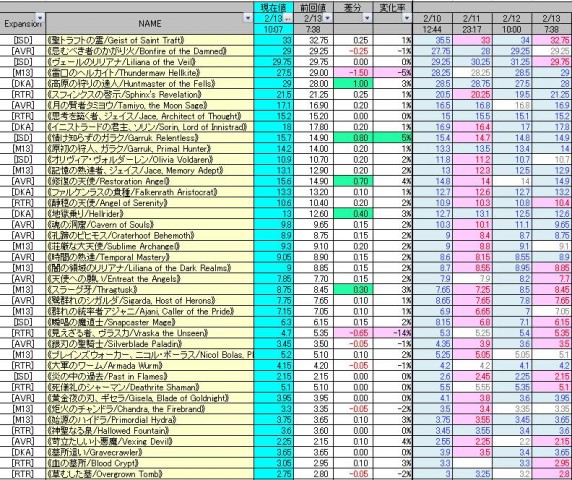This screenshot has width=572, height=480.
Task: Select [DKA] expansion cell in Gravecrawler row
Action: point(23,452)
